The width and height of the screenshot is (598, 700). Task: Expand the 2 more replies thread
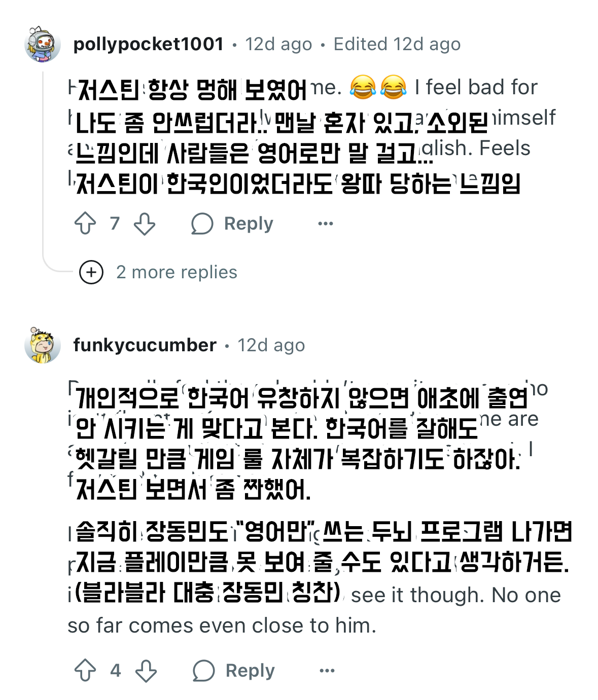point(177,272)
